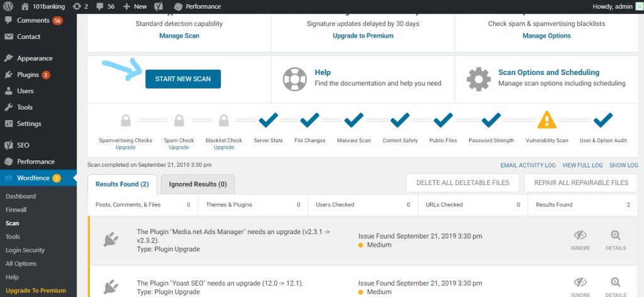View details of Yoast SEO issue

[615, 287]
